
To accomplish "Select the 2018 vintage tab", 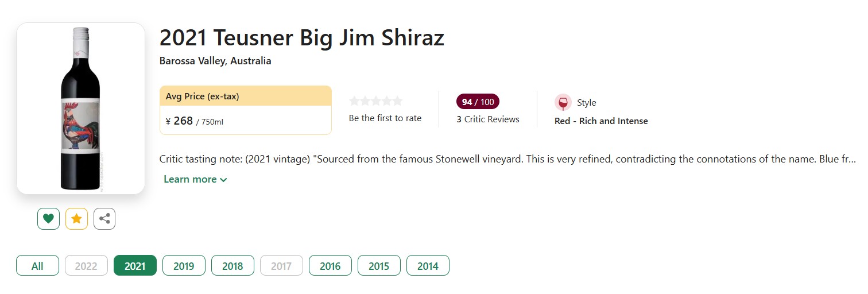I will (x=232, y=266).
